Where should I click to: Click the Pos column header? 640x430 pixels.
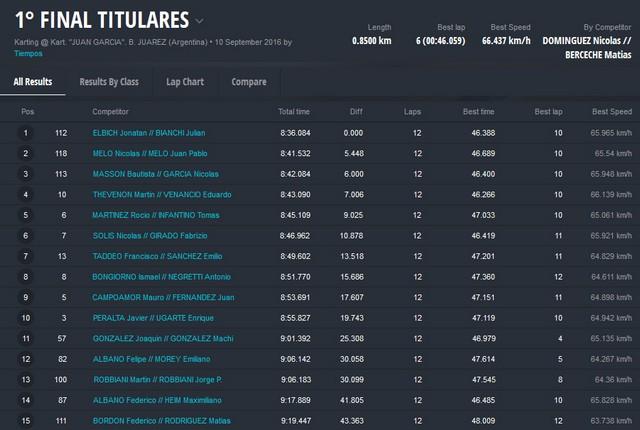click(x=28, y=111)
